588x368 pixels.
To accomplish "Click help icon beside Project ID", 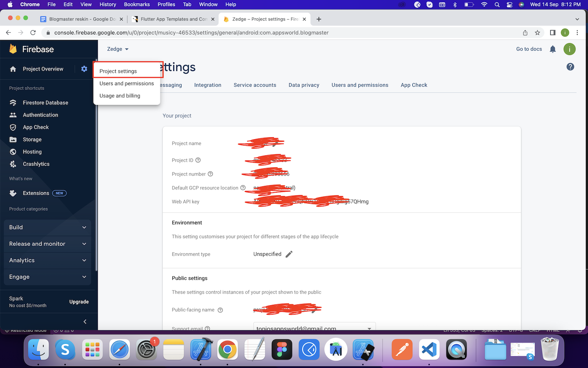I will (x=198, y=160).
